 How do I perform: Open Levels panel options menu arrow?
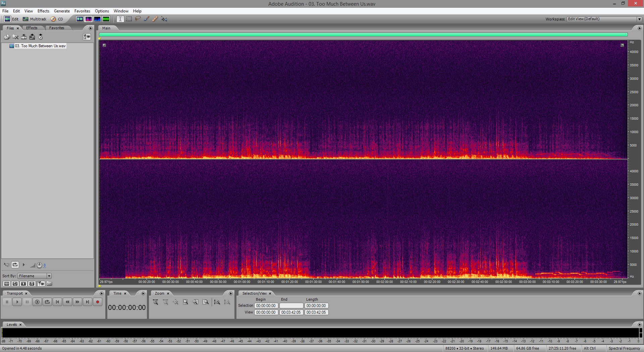(x=639, y=325)
